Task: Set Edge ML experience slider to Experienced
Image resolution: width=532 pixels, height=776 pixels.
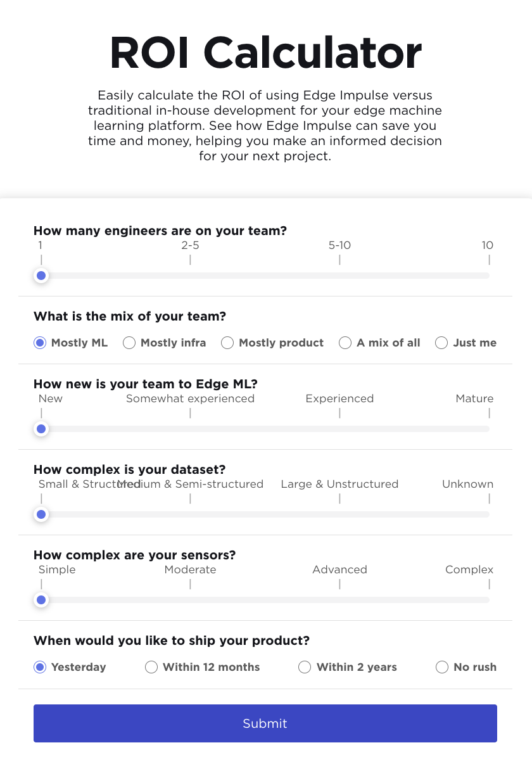Action: point(339,429)
